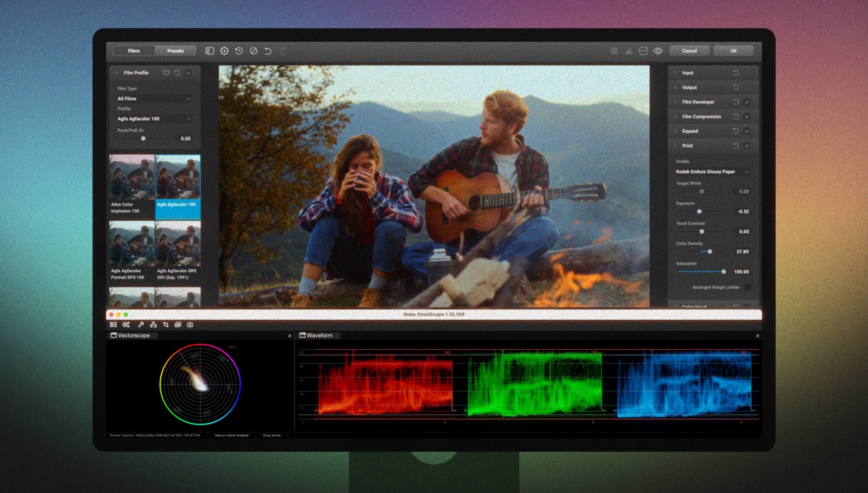868x493 pixels.
Task: Disable the Film Developer checkbox
Action: [x=747, y=102]
